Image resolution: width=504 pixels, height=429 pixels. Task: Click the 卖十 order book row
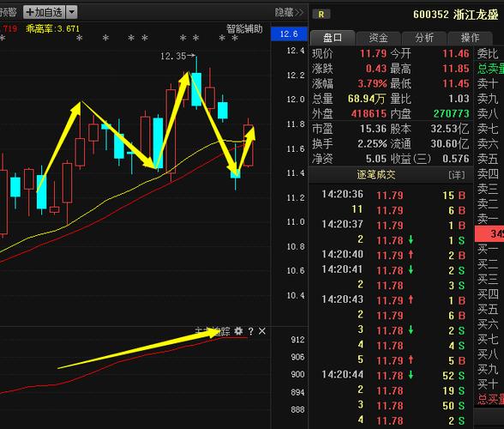pos(489,84)
